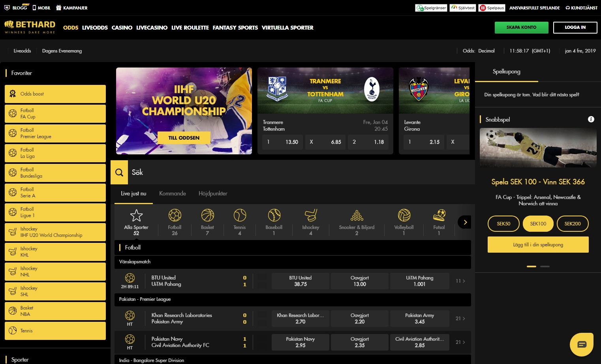Select the SEK200 stake option
Image resolution: width=601 pixels, height=364 pixels.
point(572,223)
